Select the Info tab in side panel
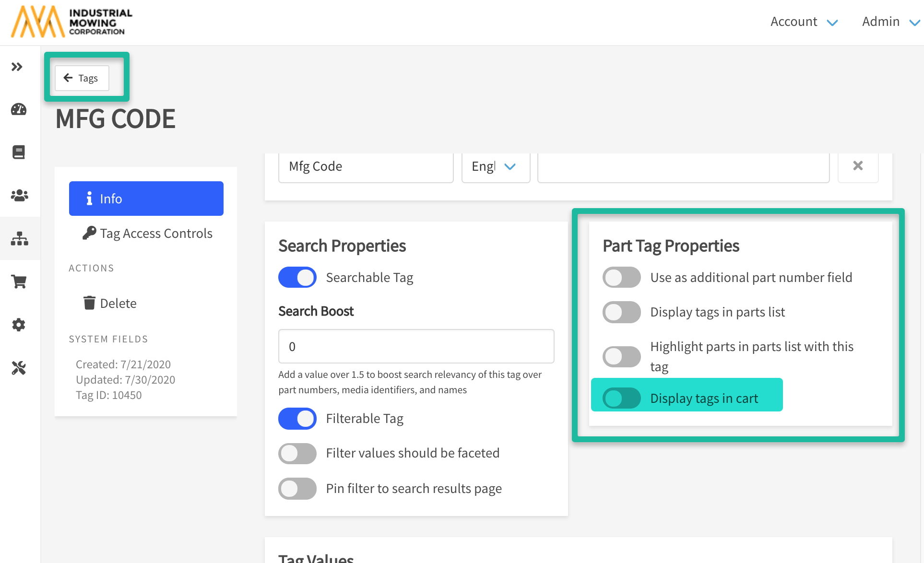This screenshot has width=924, height=563. tap(146, 199)
